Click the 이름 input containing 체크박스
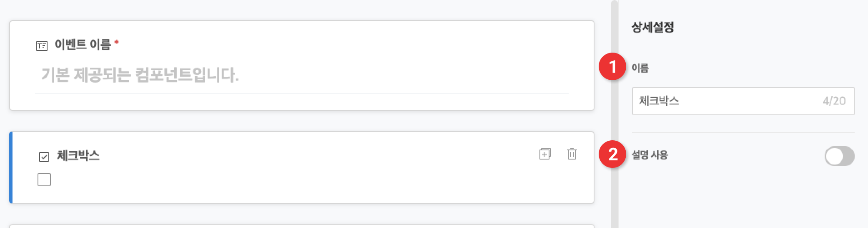 (x=743, y=101)
